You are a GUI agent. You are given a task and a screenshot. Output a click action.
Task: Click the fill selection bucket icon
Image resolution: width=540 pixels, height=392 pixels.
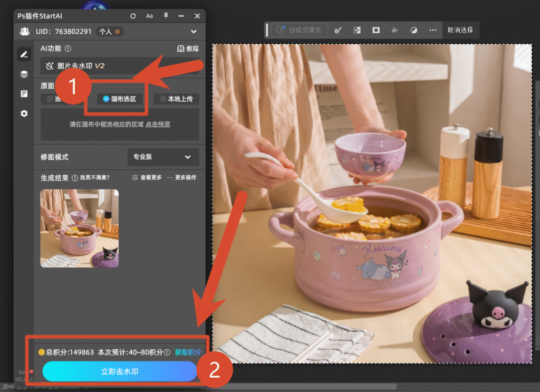(x=394, y=30)
